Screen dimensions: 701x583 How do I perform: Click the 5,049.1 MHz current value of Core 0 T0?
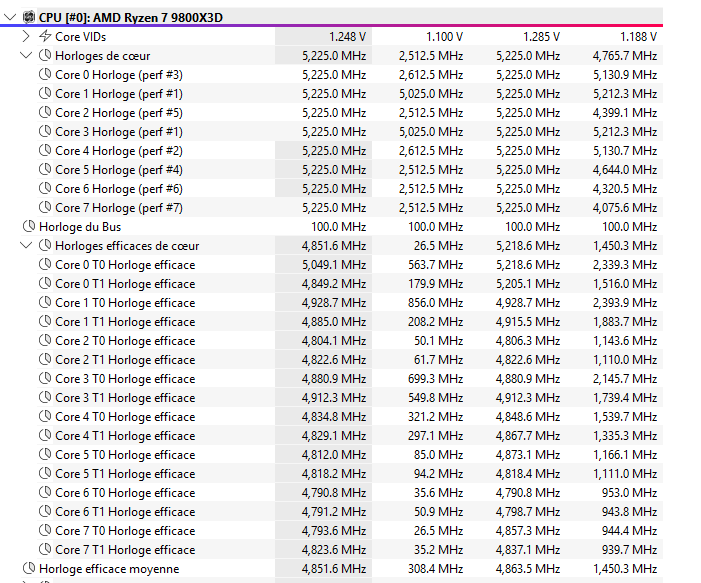(x=334, y=265)
